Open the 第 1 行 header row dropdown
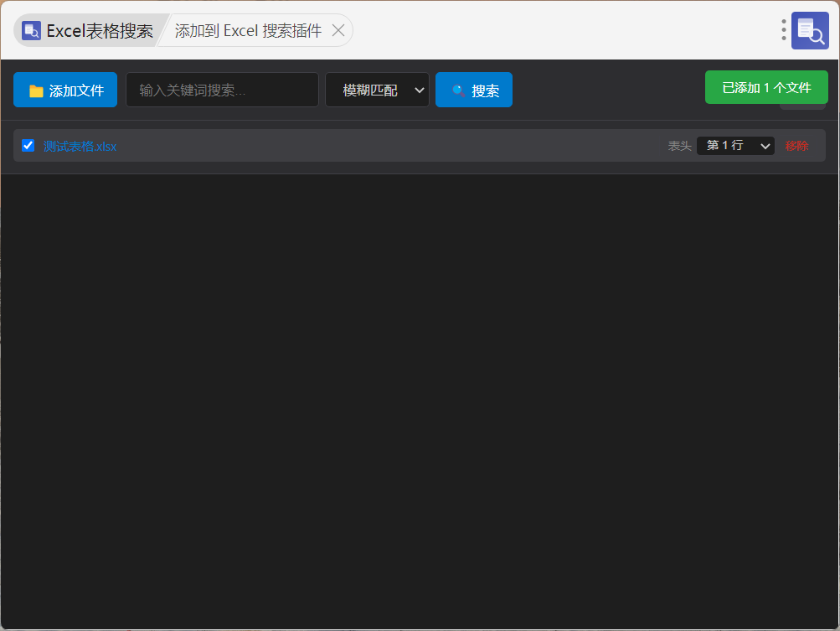This screenshot has width=840, height=631. [x=735, y=145]
